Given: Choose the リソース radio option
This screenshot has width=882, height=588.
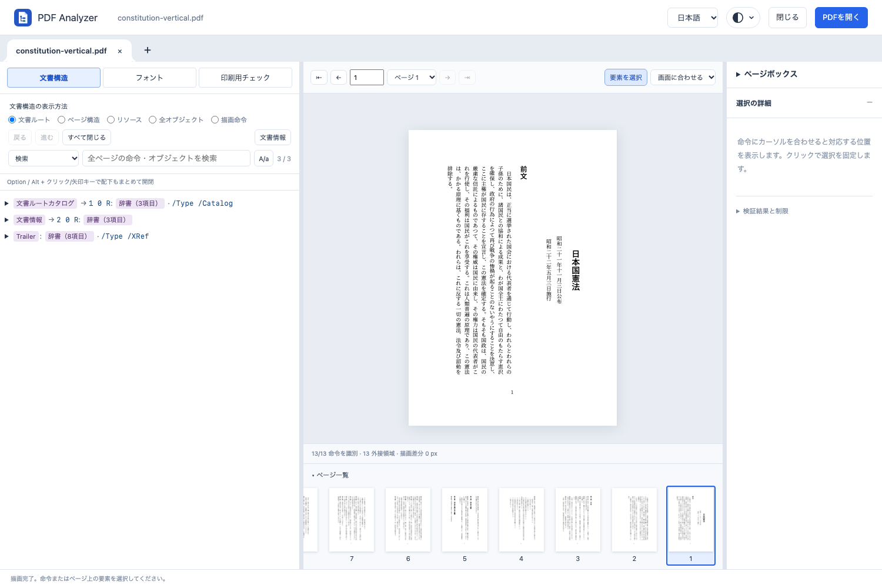Looking at the screenshot, I should tap(111, 120).
